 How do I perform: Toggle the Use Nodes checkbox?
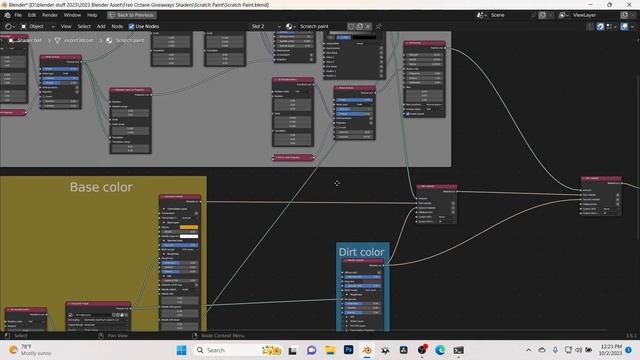pyautogui.click(x=131, y=27)
